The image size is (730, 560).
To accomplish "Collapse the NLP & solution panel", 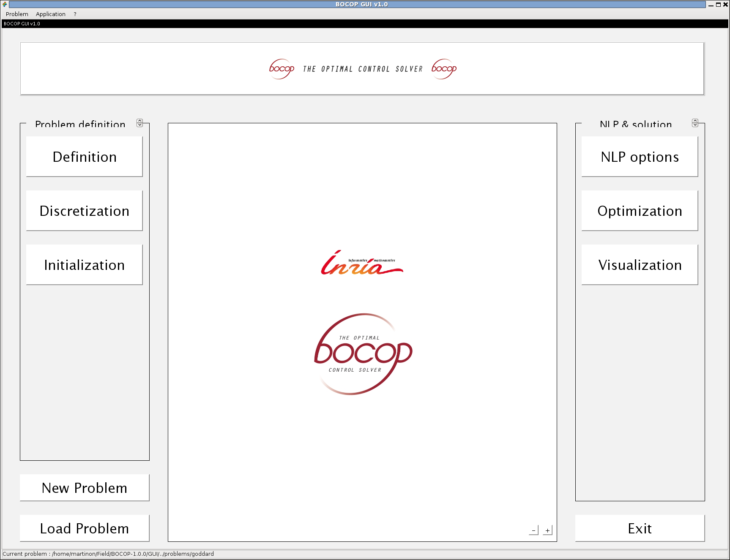I will (695, 123).
